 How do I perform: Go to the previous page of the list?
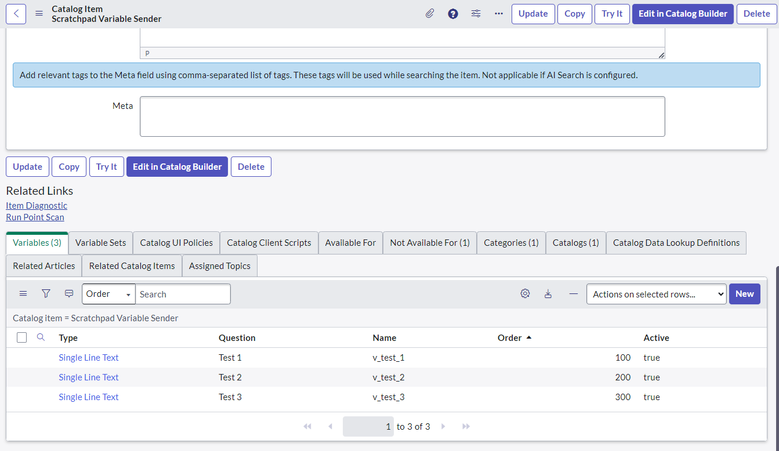[330, 426]
